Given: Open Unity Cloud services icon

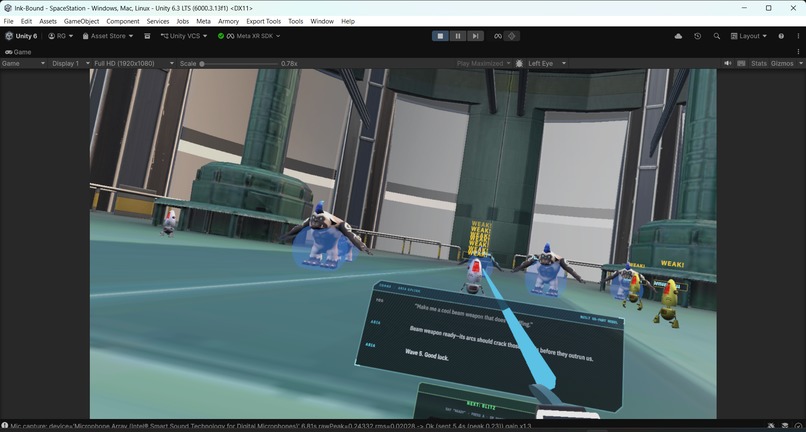Looking at the screenshot, I should pyautogui.click(x=679, y=36).
